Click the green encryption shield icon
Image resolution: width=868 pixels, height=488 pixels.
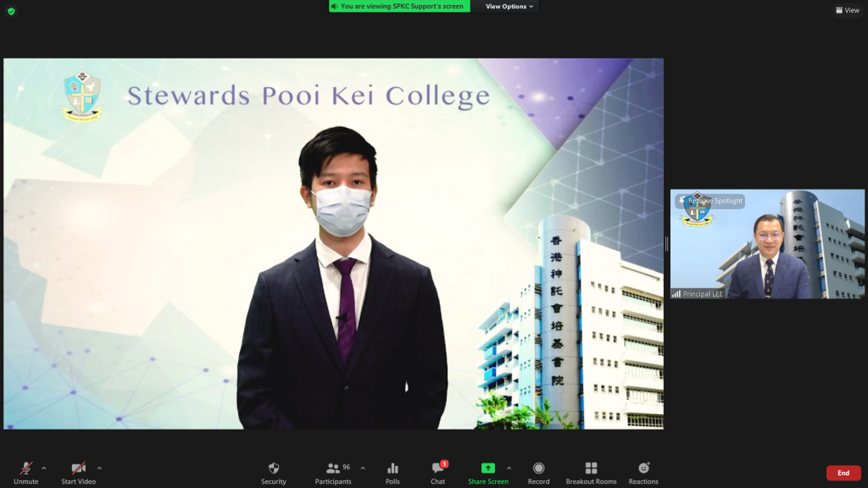click(11, 11)
